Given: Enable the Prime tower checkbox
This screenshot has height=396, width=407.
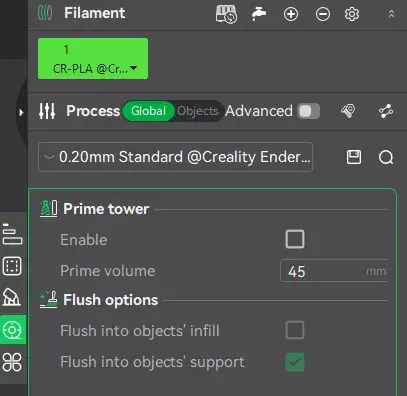Looking at the screenshot, I should [x=295, y=239].
